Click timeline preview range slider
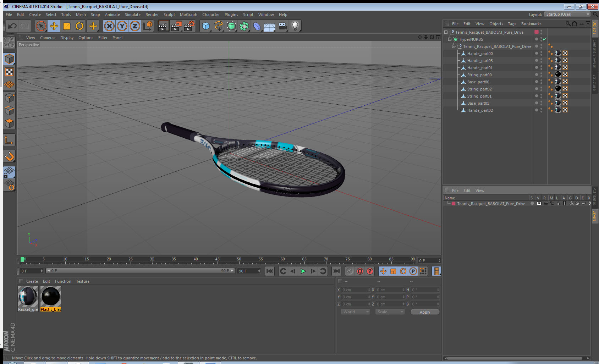 point(141,271)
